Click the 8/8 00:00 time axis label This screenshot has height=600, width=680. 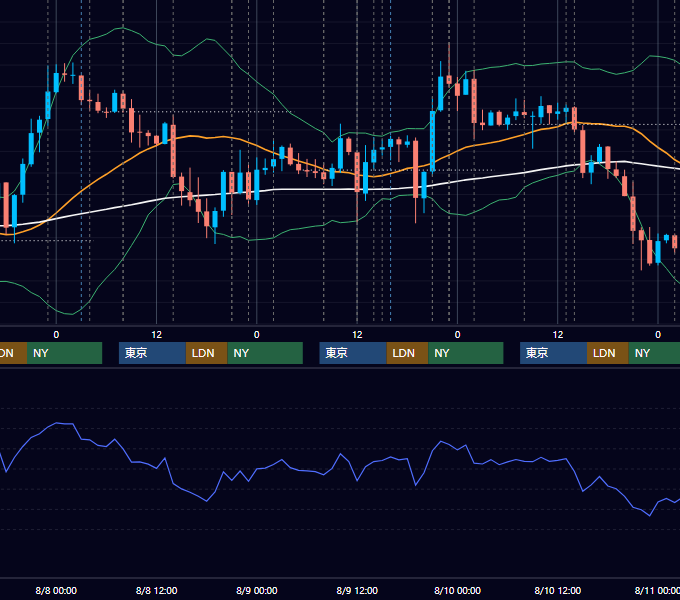coord(56,590)
